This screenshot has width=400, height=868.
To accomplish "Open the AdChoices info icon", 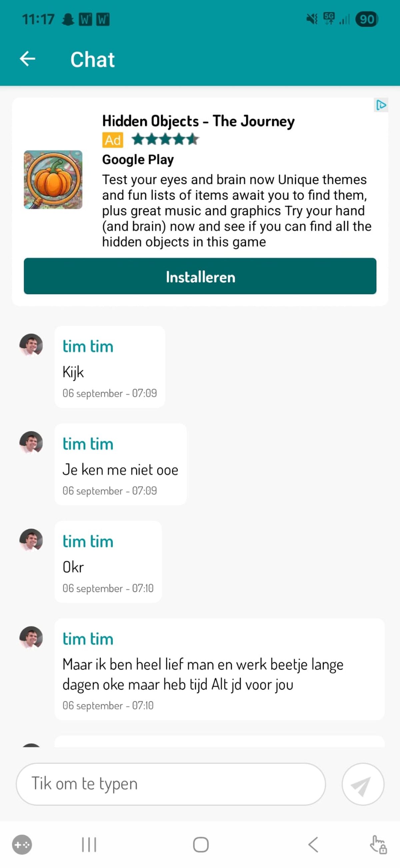I will point(381,105).
